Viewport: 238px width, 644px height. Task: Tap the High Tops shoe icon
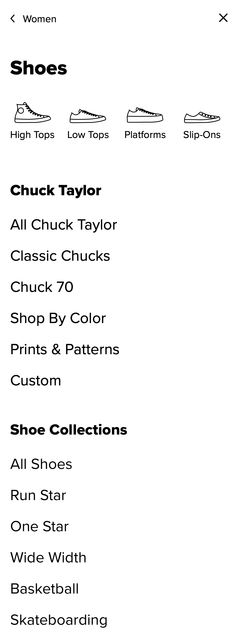click(32, 113)
